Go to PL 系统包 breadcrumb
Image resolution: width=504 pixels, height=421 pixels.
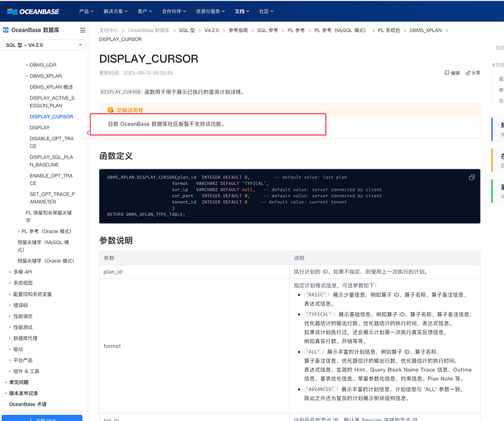coord(389,30)
